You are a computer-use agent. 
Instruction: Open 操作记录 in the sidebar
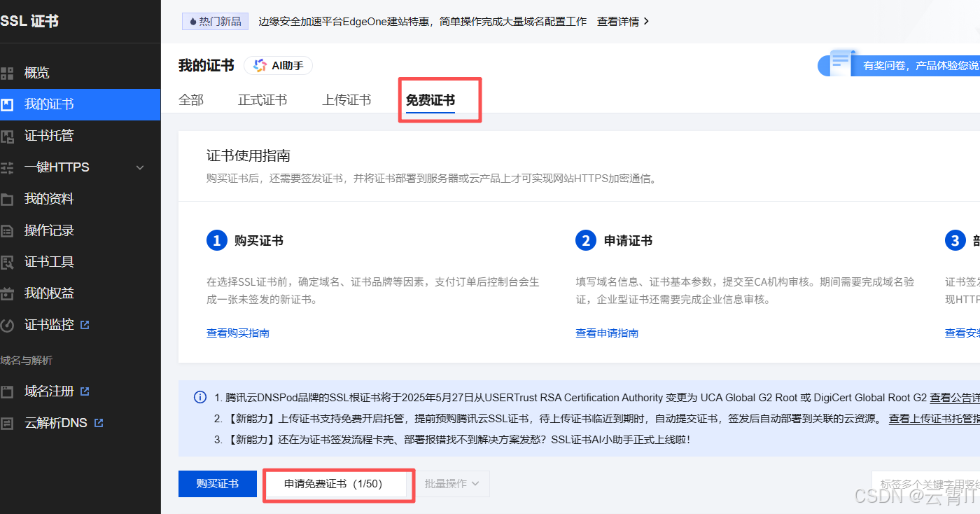[x=80, y=230]
